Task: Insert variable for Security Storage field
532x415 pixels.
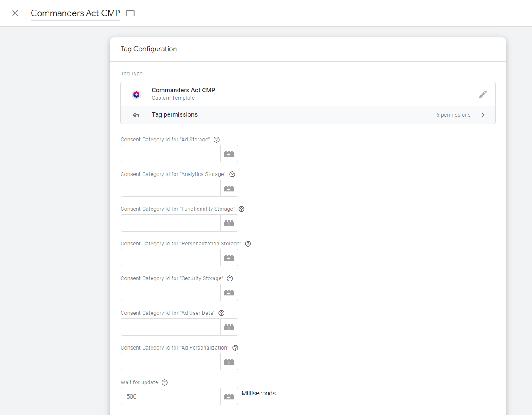Action: (229, 292)
